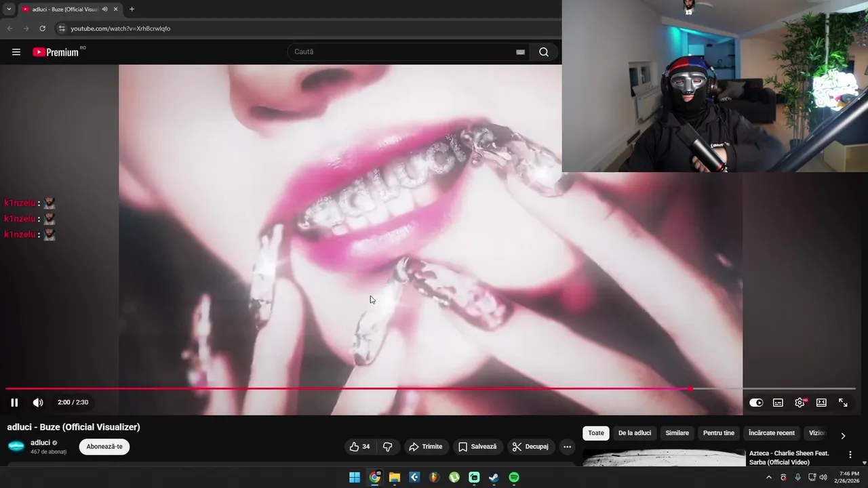Open File Explorer from the taskbar
The height and width of the screenshot is (488, 868).
(x=394, y=477)
